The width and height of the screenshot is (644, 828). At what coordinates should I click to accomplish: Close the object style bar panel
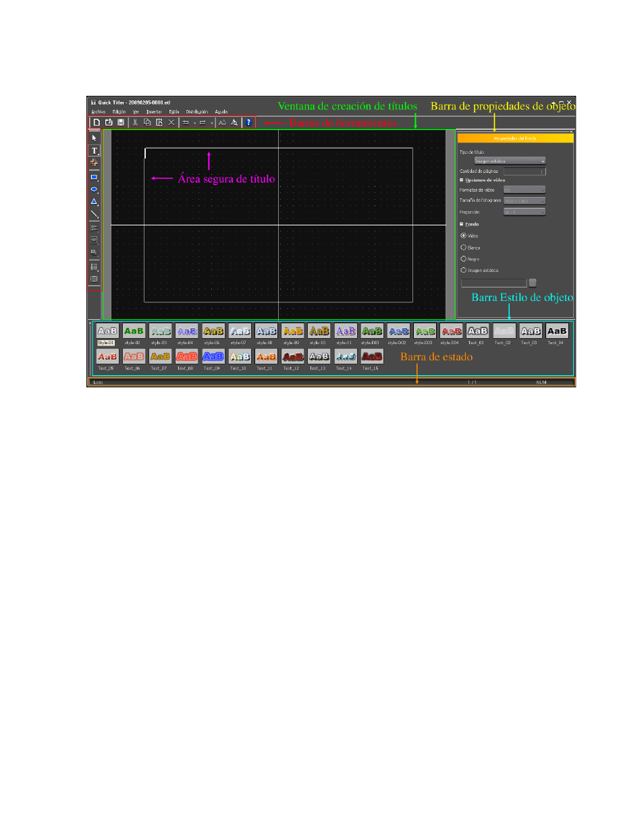pyautogui.click(x=90, y=323)
